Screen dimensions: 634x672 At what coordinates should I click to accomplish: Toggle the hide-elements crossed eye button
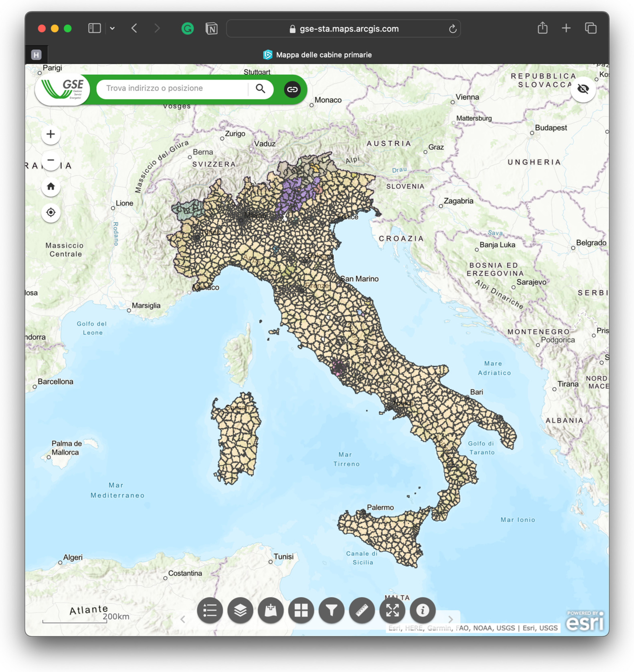tap(583, 89)
